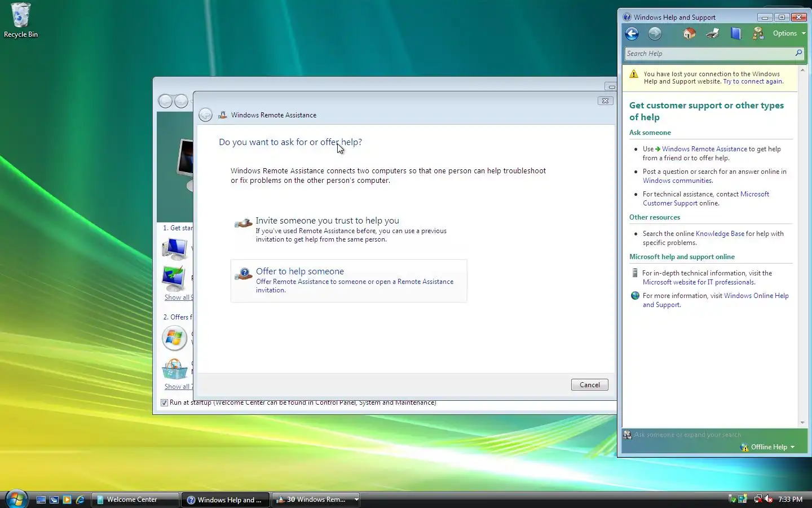Open Microsoft website for IT professionals link
Viewport: 812px width, 508px height.
[x=698, y=282]
